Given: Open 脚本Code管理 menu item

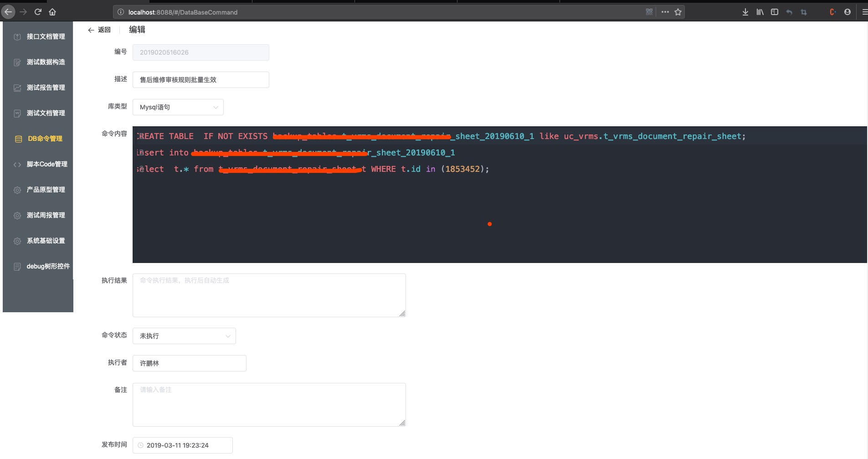Looking at the screenshot, I should click(38, 164).
